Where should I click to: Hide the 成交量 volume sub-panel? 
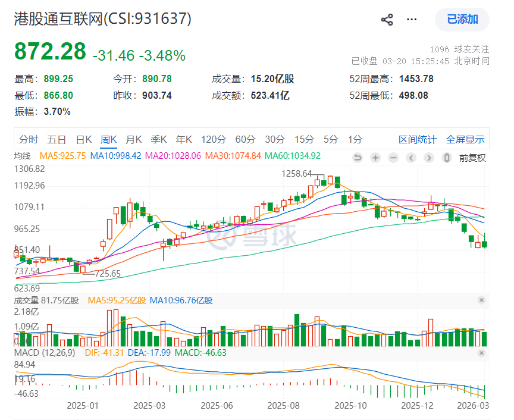pos(482,300)
